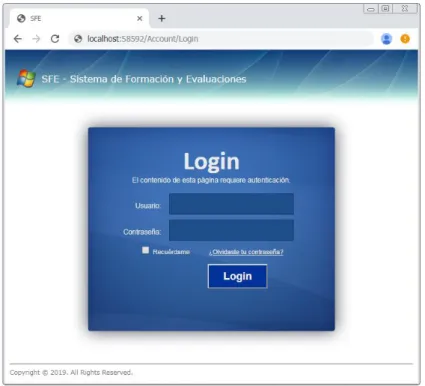
Task: Minimize the browser window
Action: tap(371, 9)
